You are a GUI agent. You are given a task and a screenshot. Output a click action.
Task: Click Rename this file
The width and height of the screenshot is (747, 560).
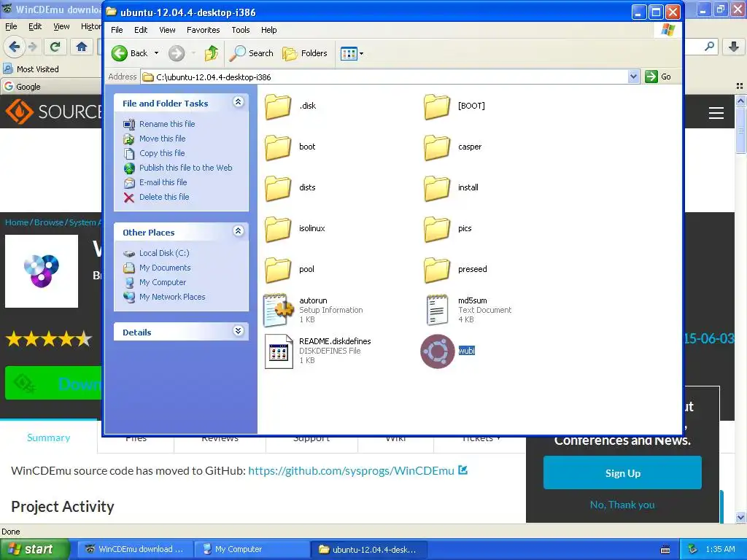pyautogui.click(x=167, y=124)
